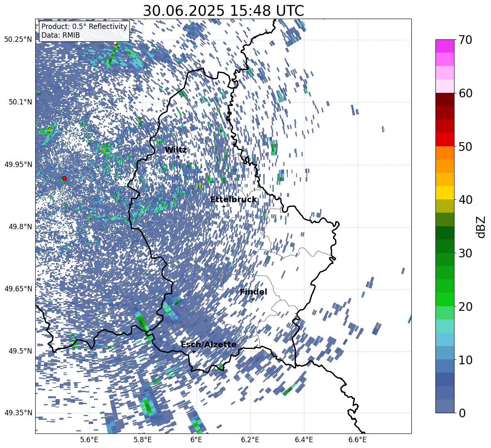
Task: Click the 6.2°E longitude label
Action: [250, 440]
